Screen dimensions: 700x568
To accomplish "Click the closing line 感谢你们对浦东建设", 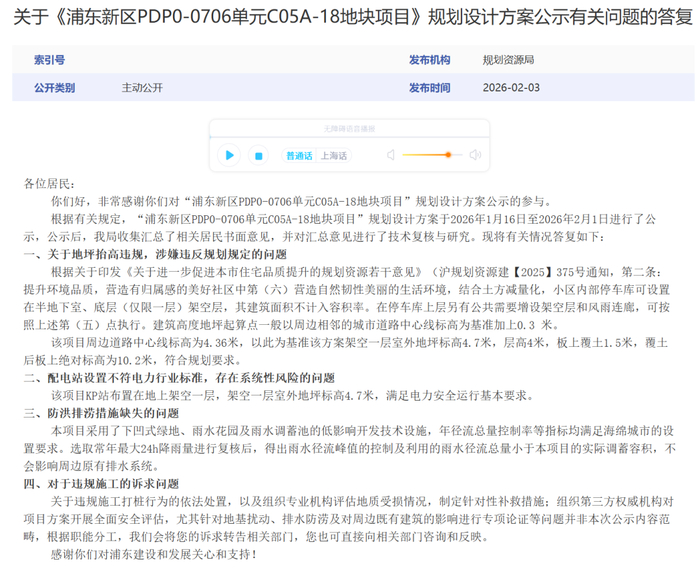I will [x=154, y=555].
